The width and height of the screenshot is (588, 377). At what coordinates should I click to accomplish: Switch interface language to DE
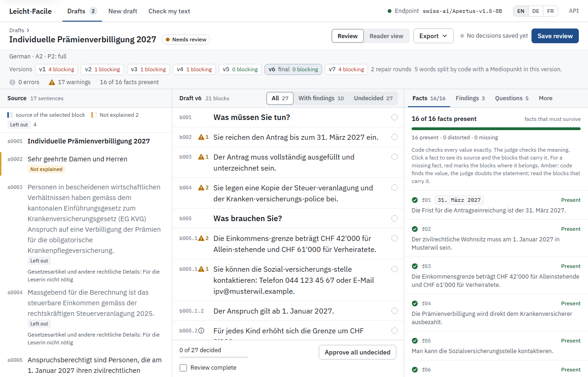coord(536,11)
